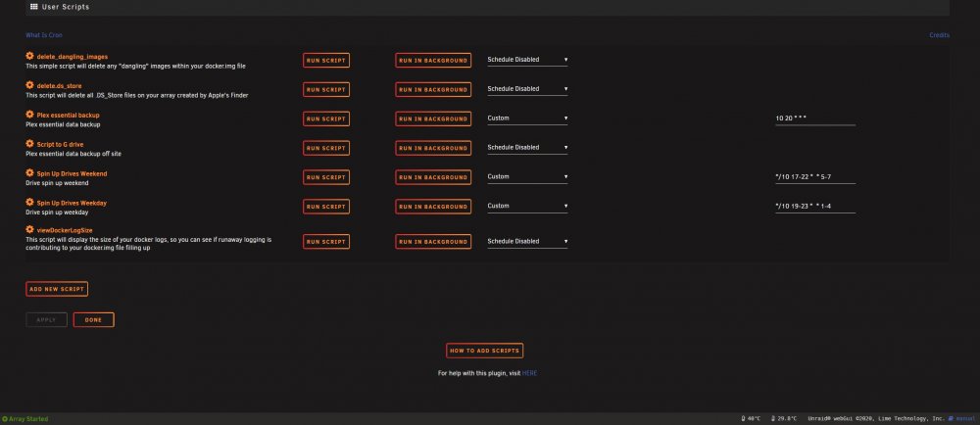
Task: Run Script for delete.ds_store
Action: click(326, 89)
